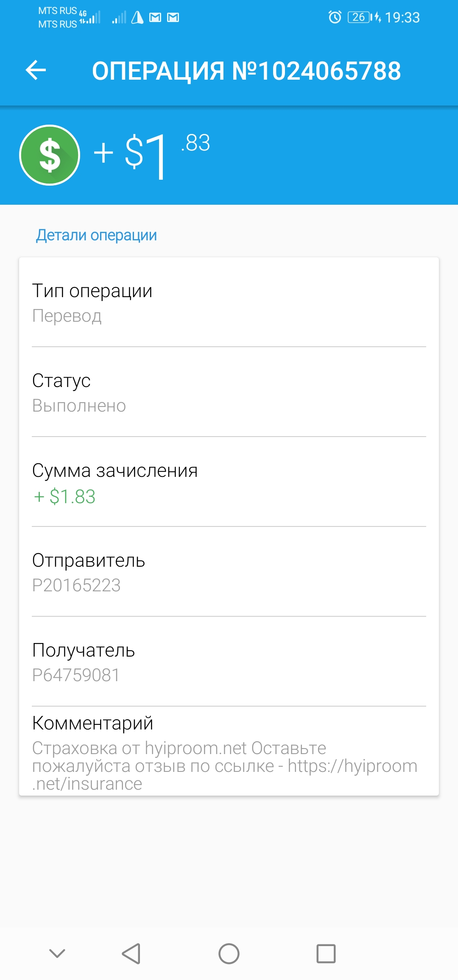Open the hyiproom.net insurance link in comment
Image resolution: width=458 pixels, height=980 pixels.
[x=352, y=766]
